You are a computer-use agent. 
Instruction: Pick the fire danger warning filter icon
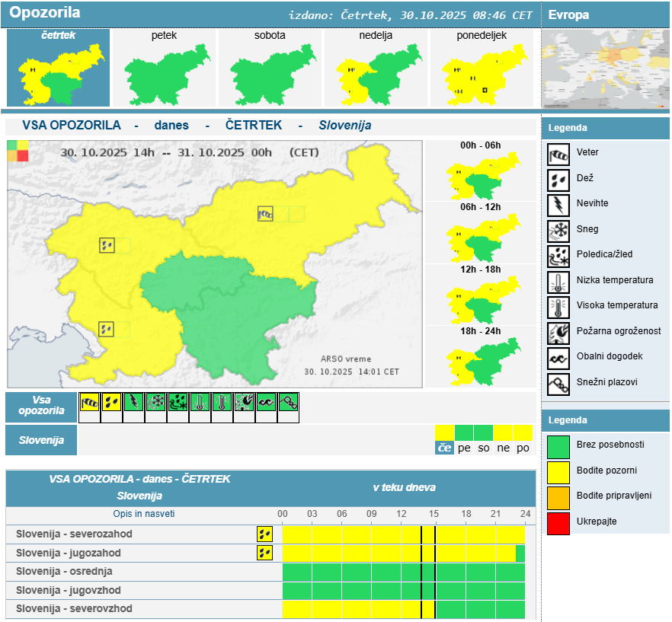(245, 403)
